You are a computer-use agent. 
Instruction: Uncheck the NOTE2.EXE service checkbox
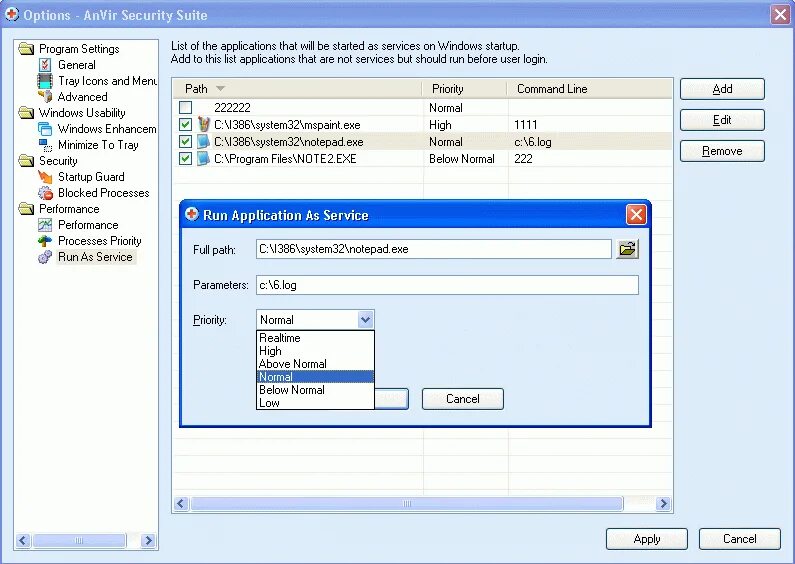pyautogui.click(x=186, y=158)
